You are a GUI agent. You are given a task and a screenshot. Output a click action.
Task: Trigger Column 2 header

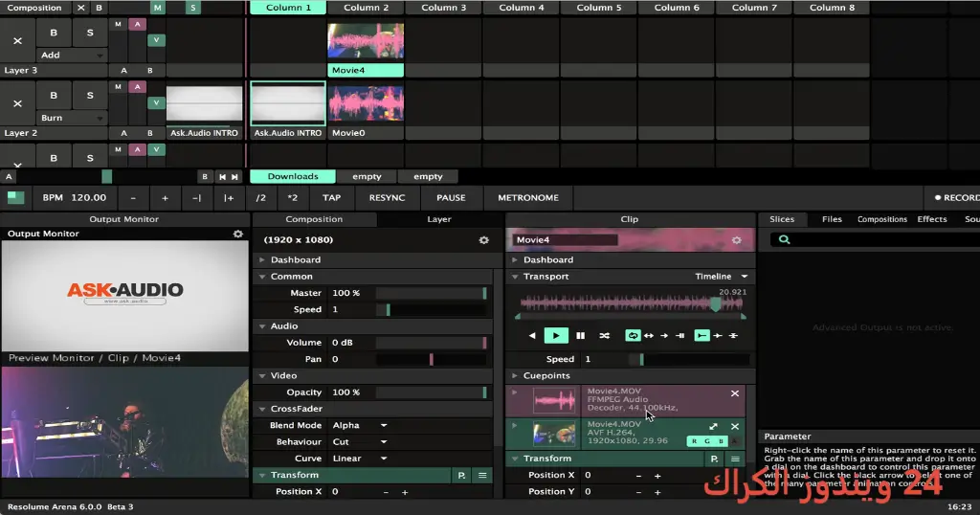366,8
